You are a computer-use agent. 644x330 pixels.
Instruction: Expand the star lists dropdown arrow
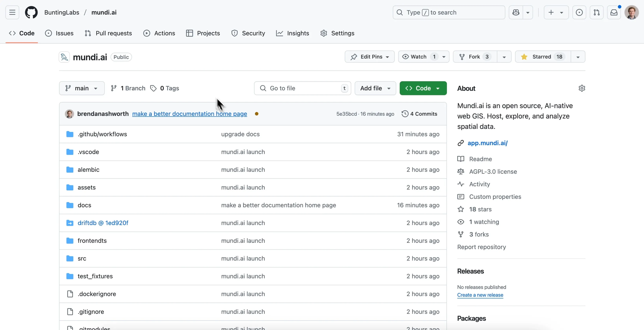coord(578,57)
